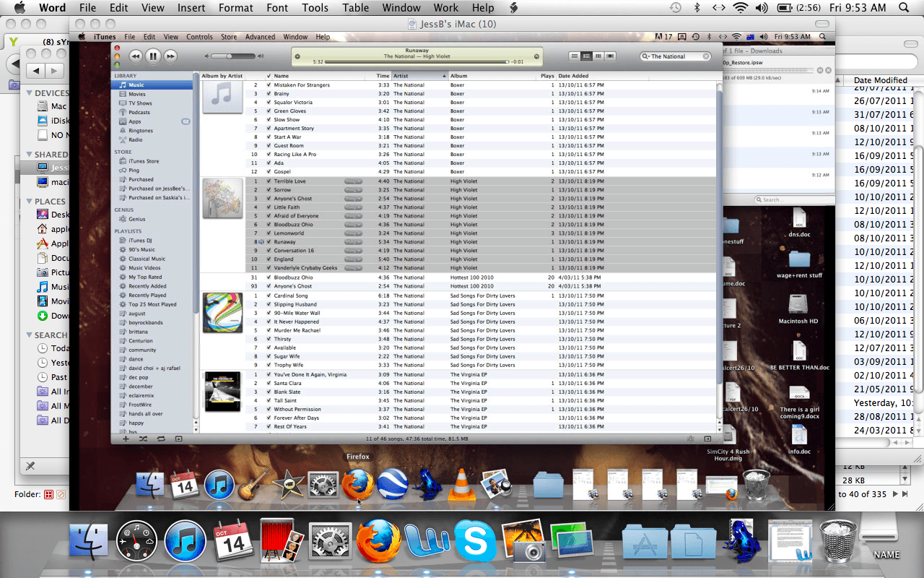The width and height of the screenshot is (924, 578).
Task: Open TV Shows in the iTunes sidebar
Action: [152, 103]
